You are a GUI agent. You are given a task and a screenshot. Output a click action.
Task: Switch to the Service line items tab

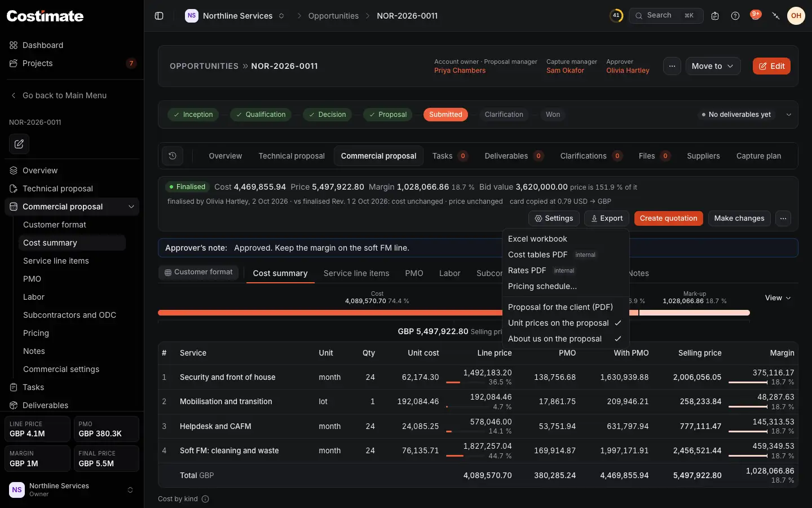(x=356, y=273)
